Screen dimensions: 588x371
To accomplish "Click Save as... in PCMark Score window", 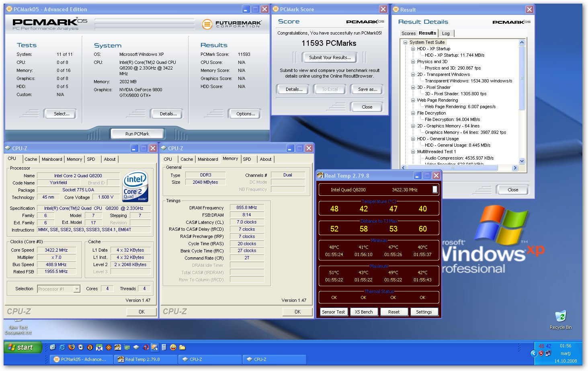I will click(367, 89).
